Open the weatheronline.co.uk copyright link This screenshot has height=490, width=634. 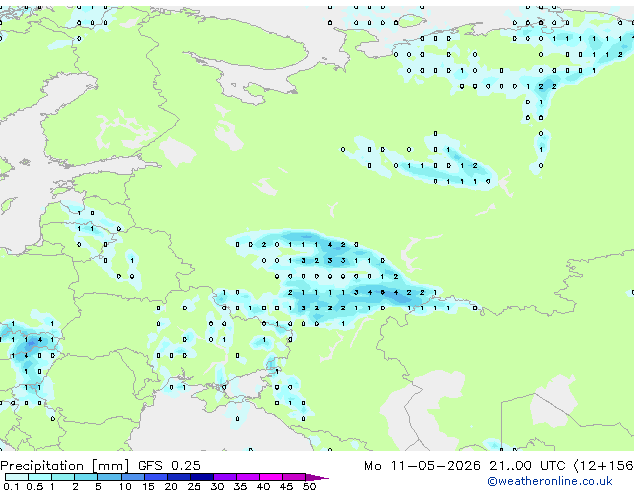pos(550,481)
